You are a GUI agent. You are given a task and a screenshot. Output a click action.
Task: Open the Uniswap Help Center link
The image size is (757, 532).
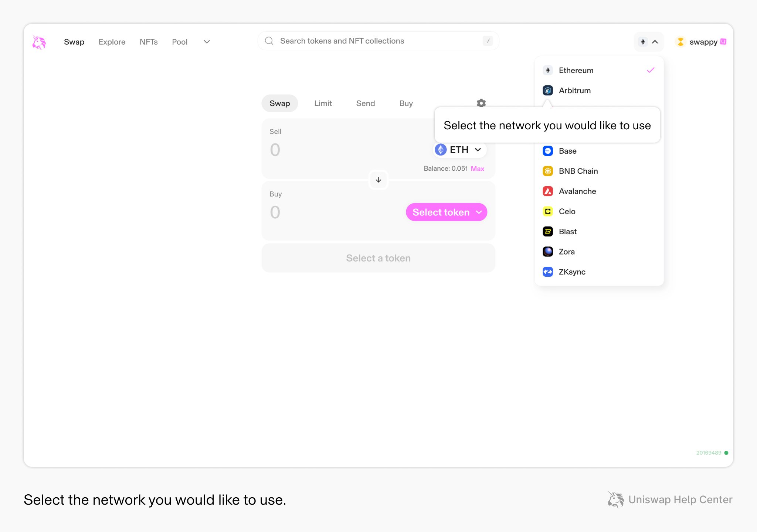[x=680, y=499]
